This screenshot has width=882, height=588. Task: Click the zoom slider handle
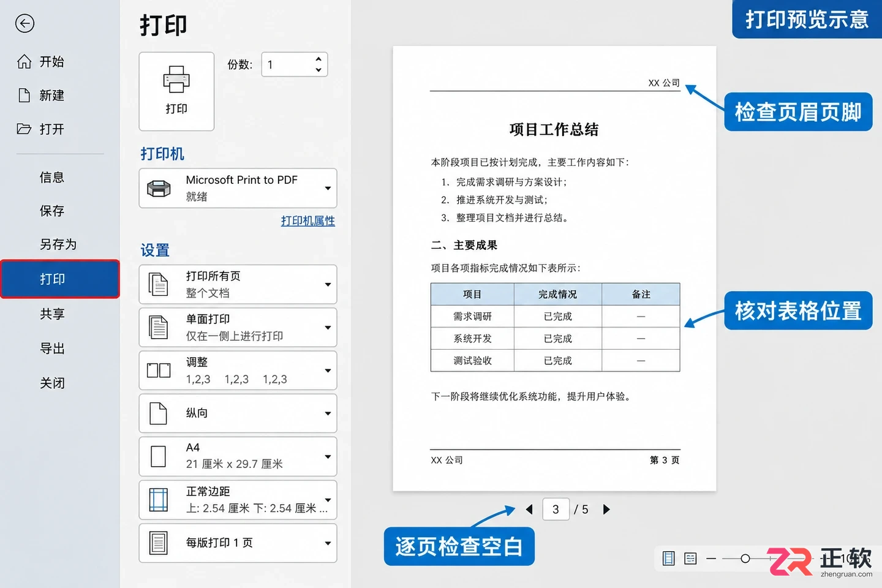(x=745, y=559)
